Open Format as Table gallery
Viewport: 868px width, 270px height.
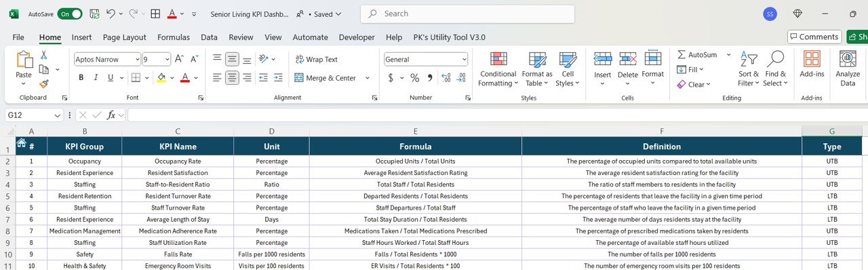tap(537, 69)
